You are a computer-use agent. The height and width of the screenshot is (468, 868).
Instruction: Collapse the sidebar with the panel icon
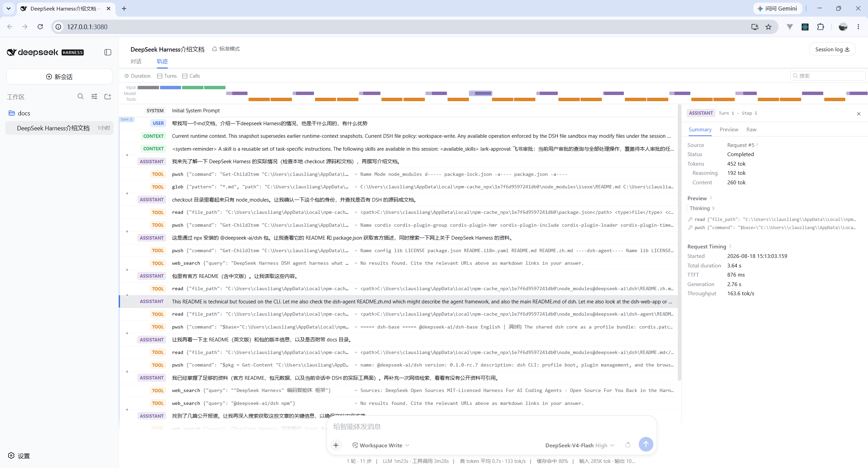coord(108,52)
